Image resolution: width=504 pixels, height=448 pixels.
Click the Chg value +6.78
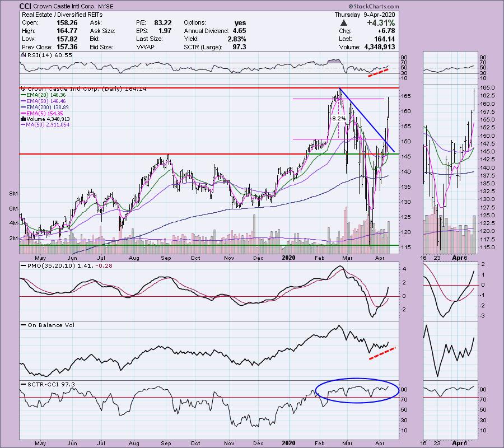386,31
